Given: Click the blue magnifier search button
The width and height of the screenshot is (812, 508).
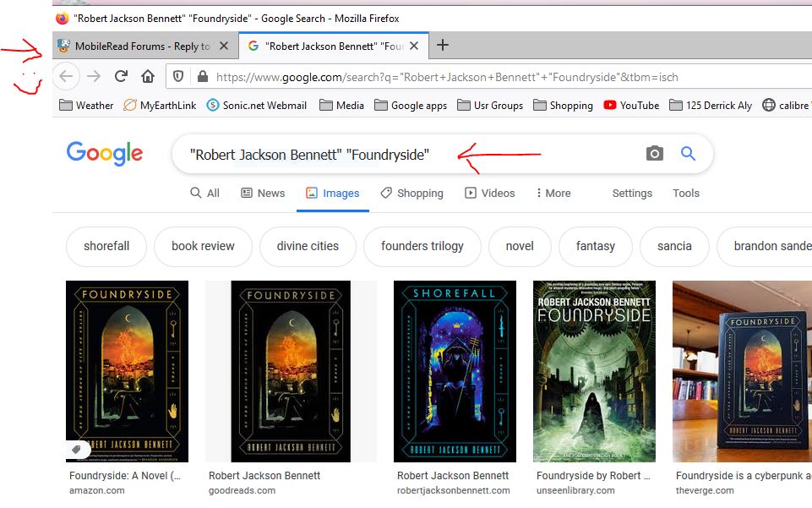Looking at the screenshot, I should pos(688,153).
